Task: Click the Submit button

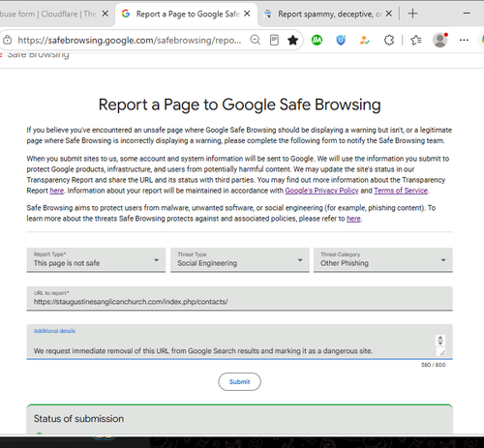Action: [x=239, y=381]
